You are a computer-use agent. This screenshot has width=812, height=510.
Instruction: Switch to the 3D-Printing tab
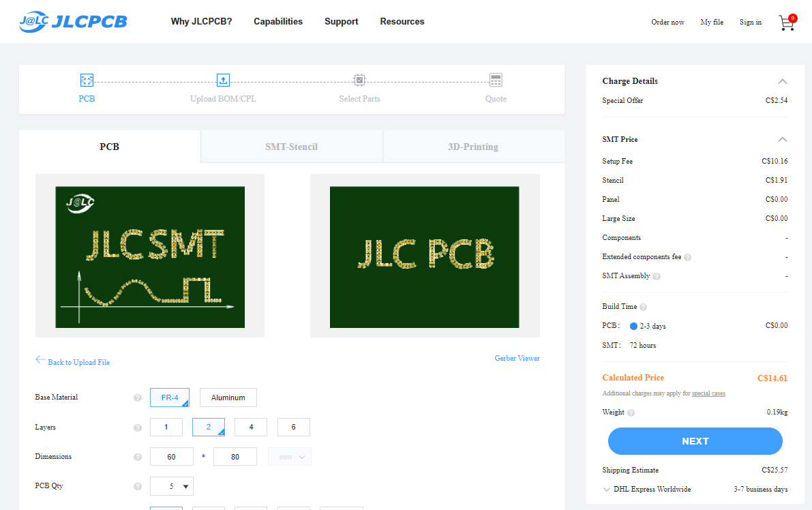point(473,147)
